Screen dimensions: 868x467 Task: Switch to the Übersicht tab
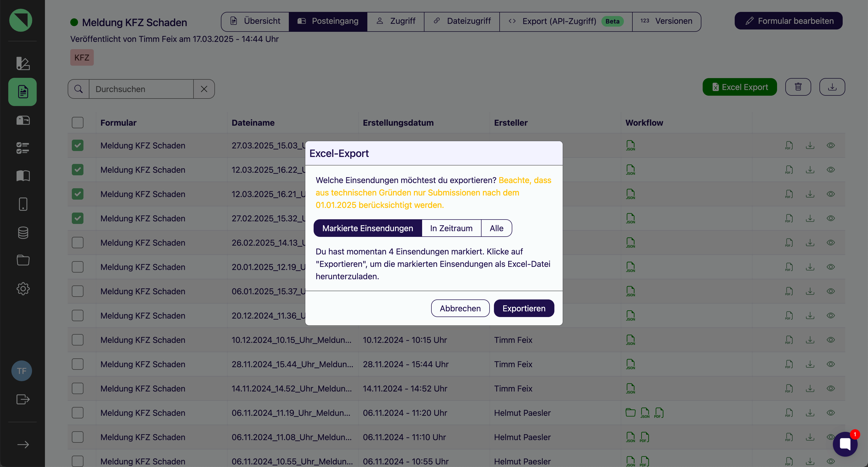[255, 21]
